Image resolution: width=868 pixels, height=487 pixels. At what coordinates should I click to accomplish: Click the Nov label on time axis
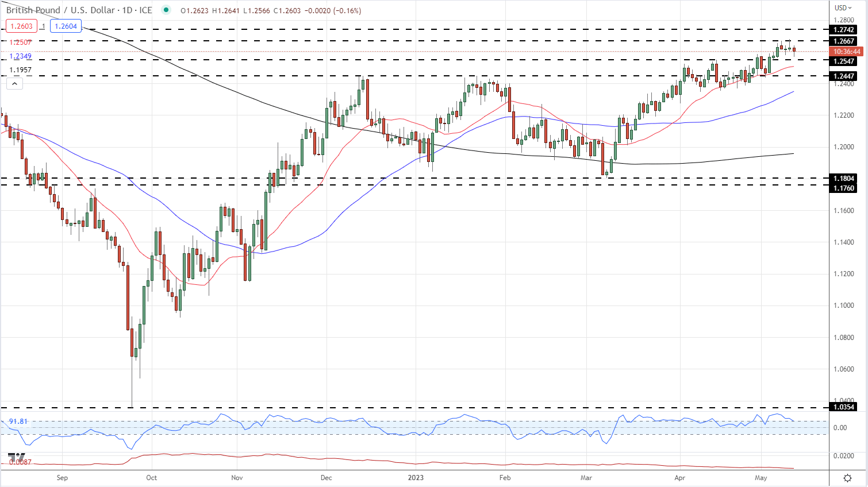tap(237, 478)
